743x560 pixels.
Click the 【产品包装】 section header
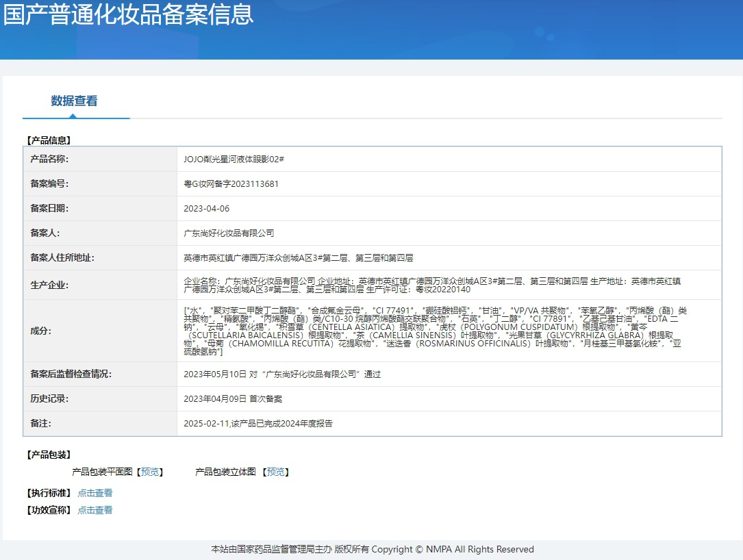pos(49,455)
